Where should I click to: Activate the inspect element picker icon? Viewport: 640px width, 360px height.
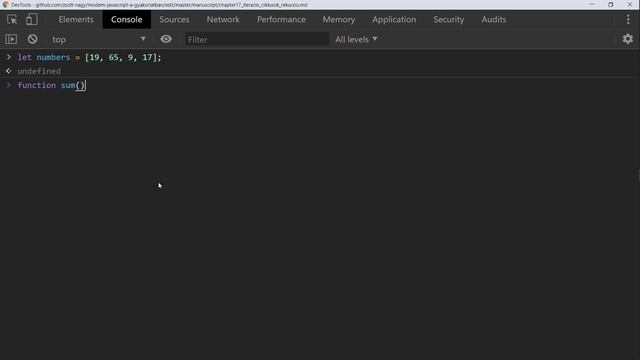pyautogui.click(x=12, y=19)
